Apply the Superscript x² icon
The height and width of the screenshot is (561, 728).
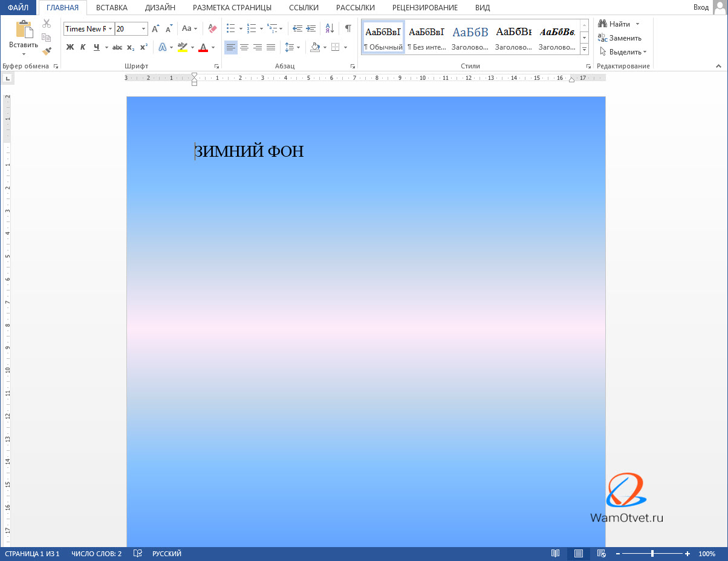pyautogui.click(x=143, y=47)
